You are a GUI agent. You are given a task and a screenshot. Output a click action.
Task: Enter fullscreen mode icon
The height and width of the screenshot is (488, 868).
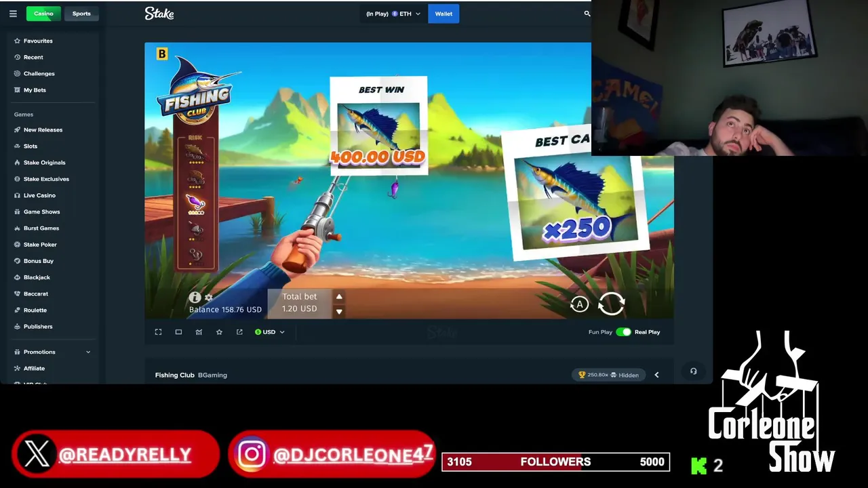(158, 332)
